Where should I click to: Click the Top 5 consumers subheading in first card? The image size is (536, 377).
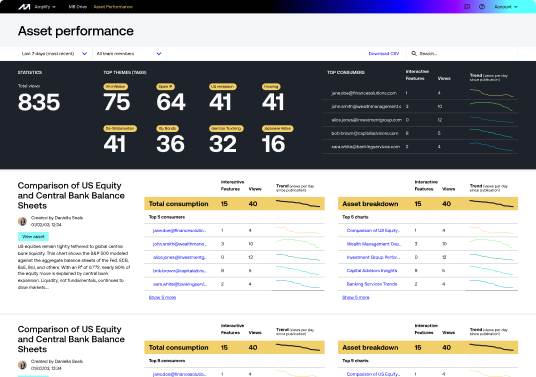[166, 217]
